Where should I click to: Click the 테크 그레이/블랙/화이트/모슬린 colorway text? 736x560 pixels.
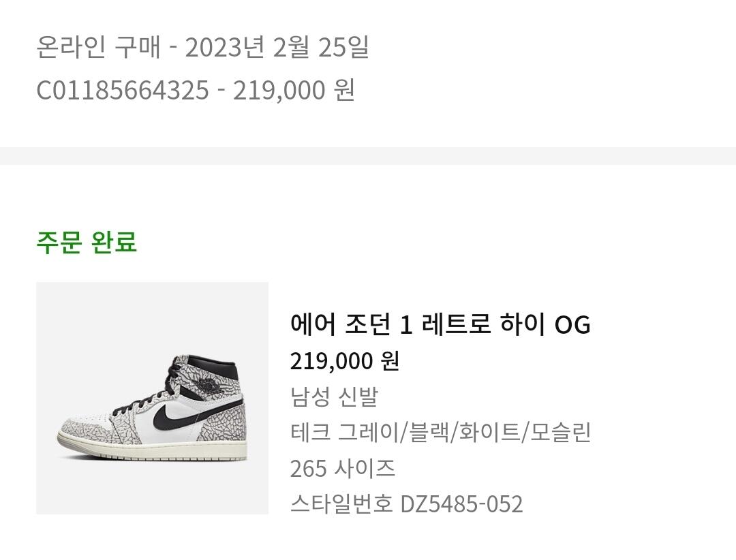click(x=440, y=433)
